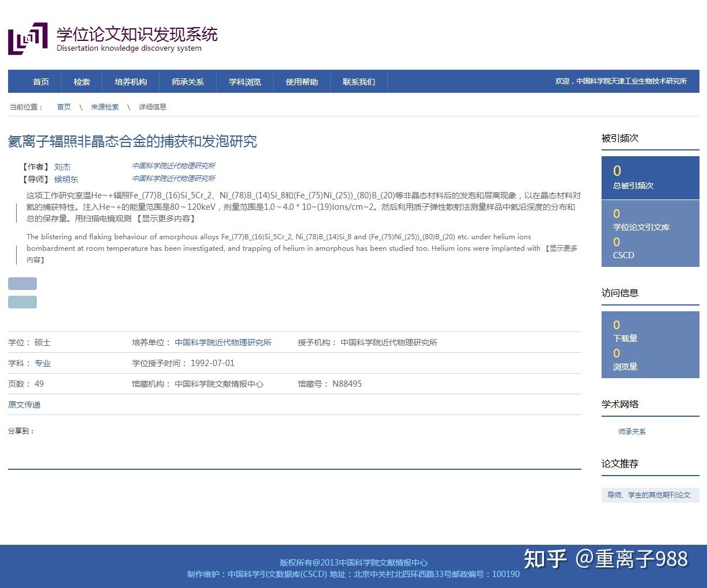Click the sidebar 师承关系 academic network link
This screenshot has height=588, width=707.
(632, 431)
